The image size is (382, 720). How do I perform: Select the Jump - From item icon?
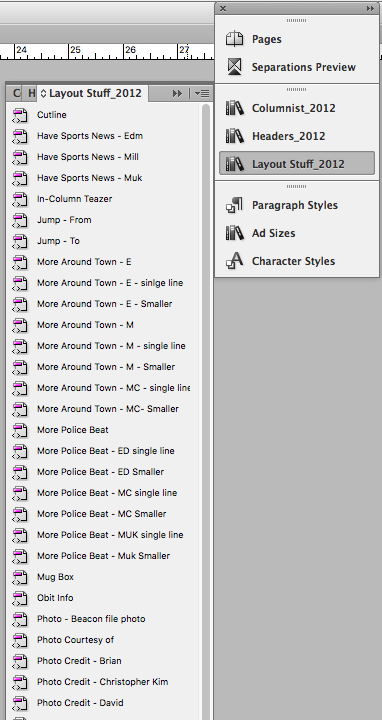point(20,220)
